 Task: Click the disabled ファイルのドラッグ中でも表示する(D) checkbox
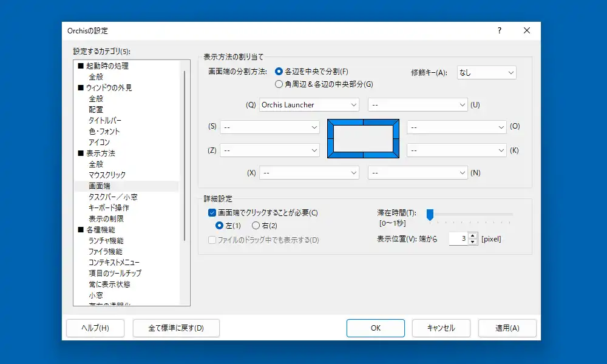coord(212,240)
